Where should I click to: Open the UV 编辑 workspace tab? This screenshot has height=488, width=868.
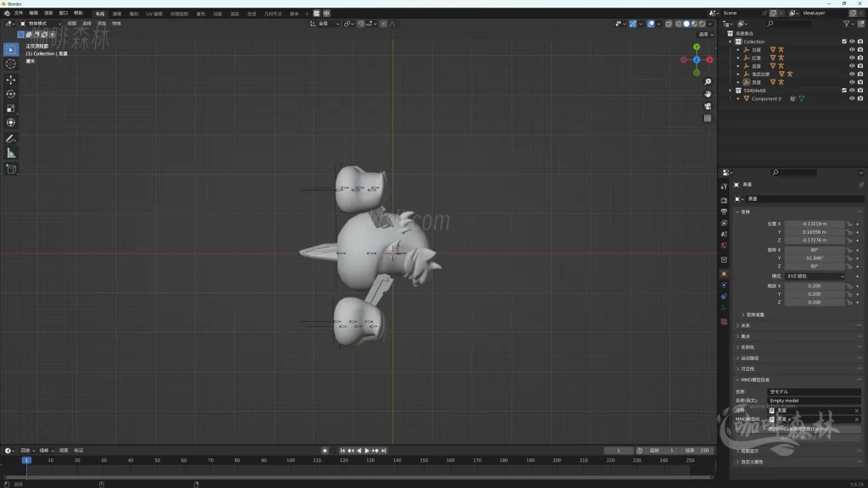(154, 14)
